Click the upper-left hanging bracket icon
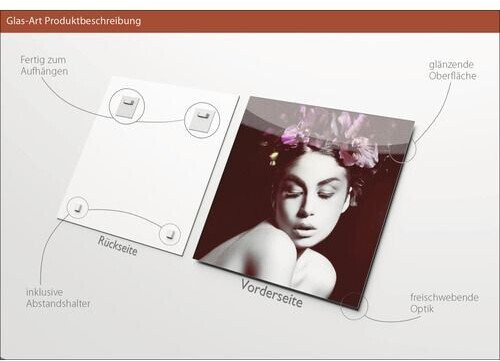The width and height of the screenshot is (500, 361). 127,106
